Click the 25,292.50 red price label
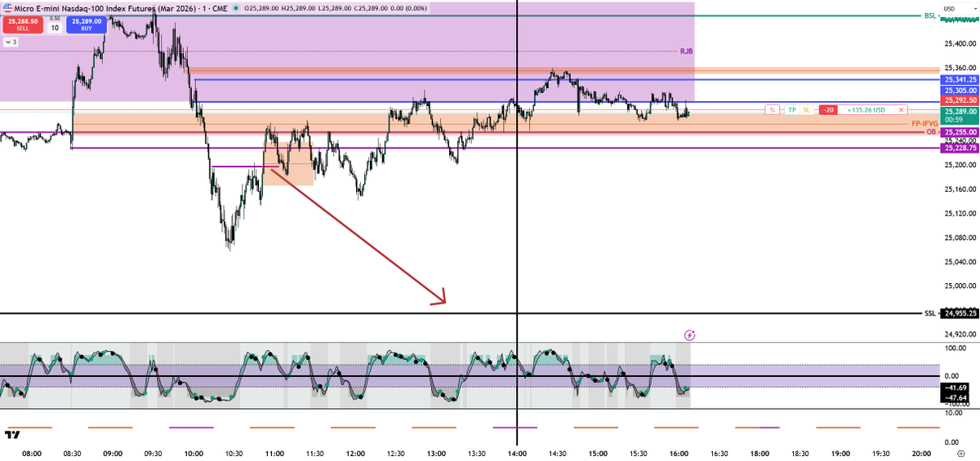 [960, 100]
